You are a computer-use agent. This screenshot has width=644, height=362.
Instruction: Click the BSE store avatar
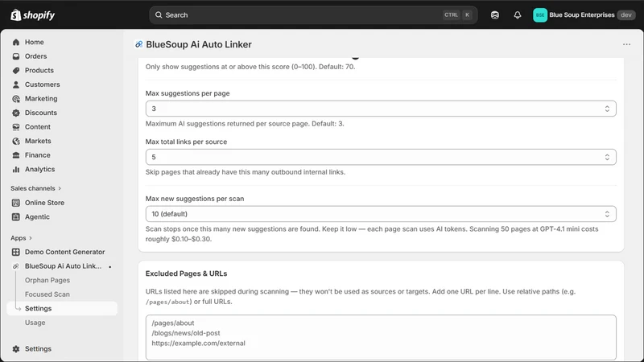540,15
